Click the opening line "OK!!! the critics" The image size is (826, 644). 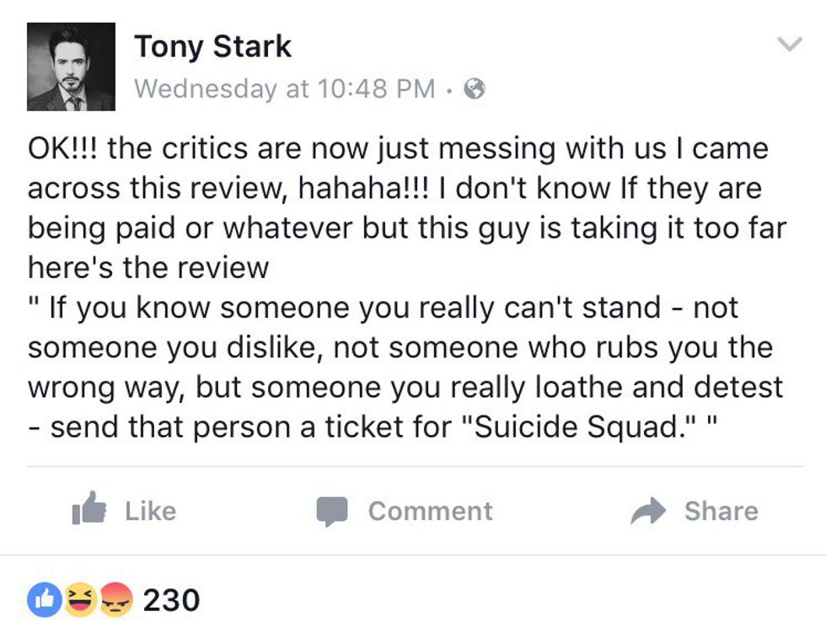tap(135, 148)
